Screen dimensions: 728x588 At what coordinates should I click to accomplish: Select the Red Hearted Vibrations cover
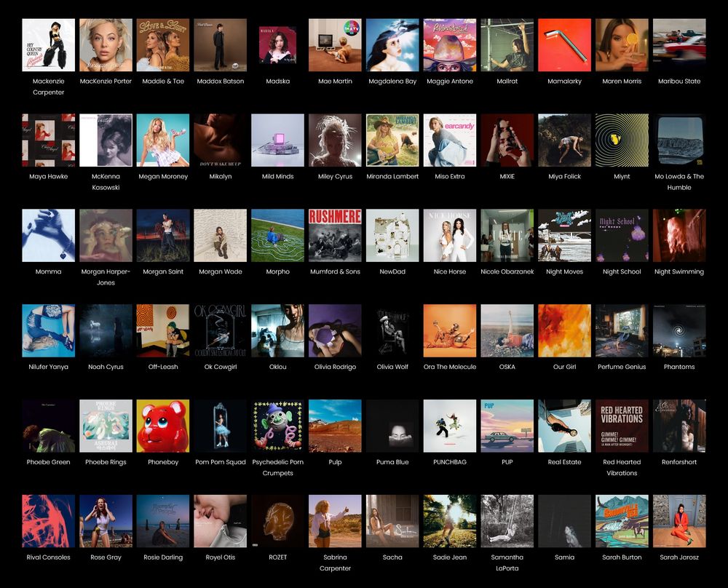click(622, 426)
